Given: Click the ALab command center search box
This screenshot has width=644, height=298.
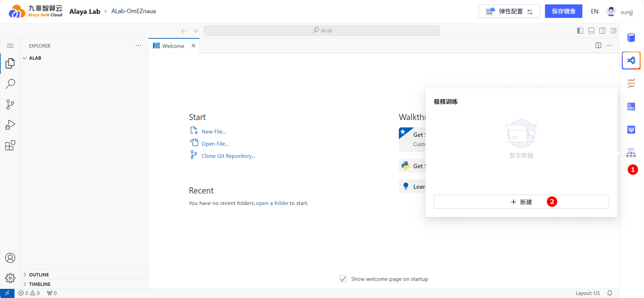Looking at the screenshot, I should click(322, 31).
